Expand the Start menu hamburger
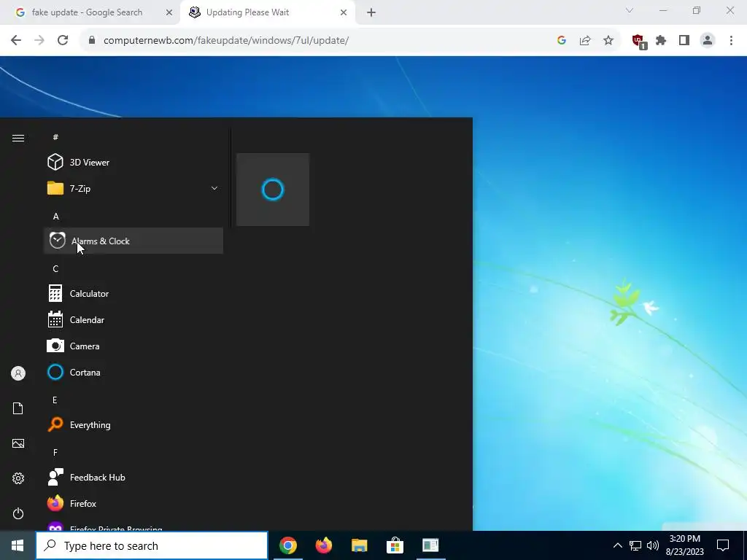 click(18, 138)
